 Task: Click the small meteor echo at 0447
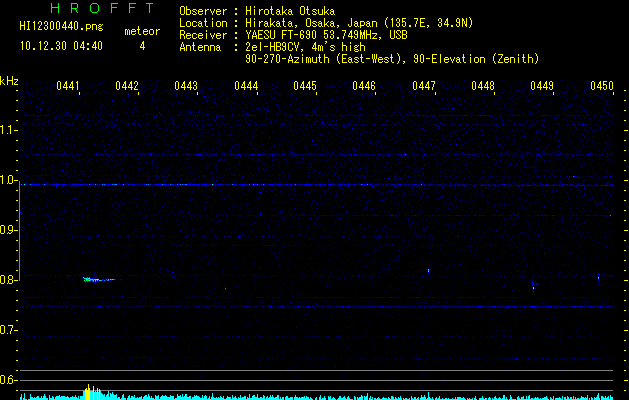pyautogui.click(x=428, y=271)
